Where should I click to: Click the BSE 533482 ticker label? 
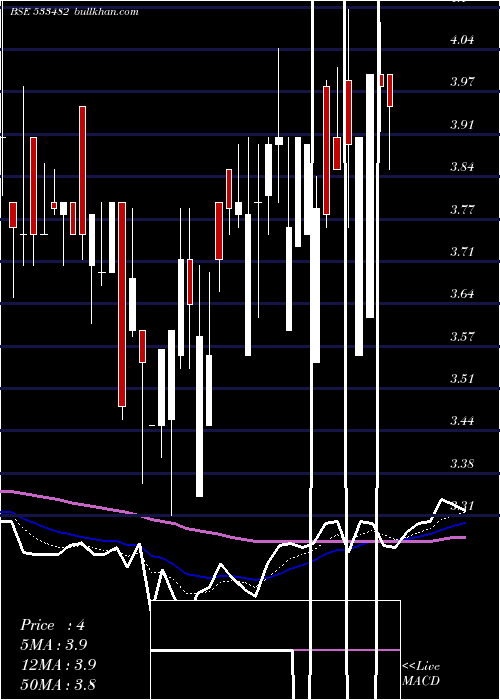click(x=39, y=12)
